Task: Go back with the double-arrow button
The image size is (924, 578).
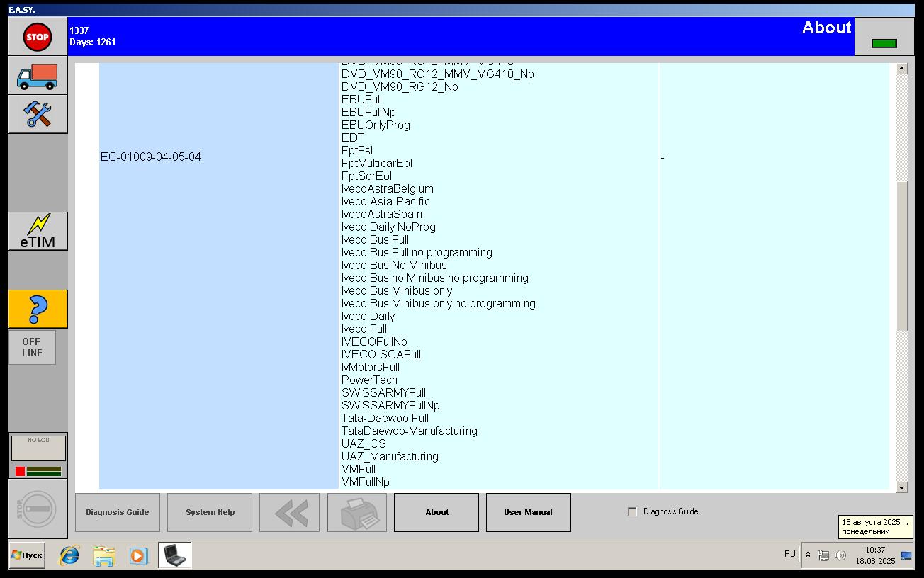Action: tap(290, 512)
